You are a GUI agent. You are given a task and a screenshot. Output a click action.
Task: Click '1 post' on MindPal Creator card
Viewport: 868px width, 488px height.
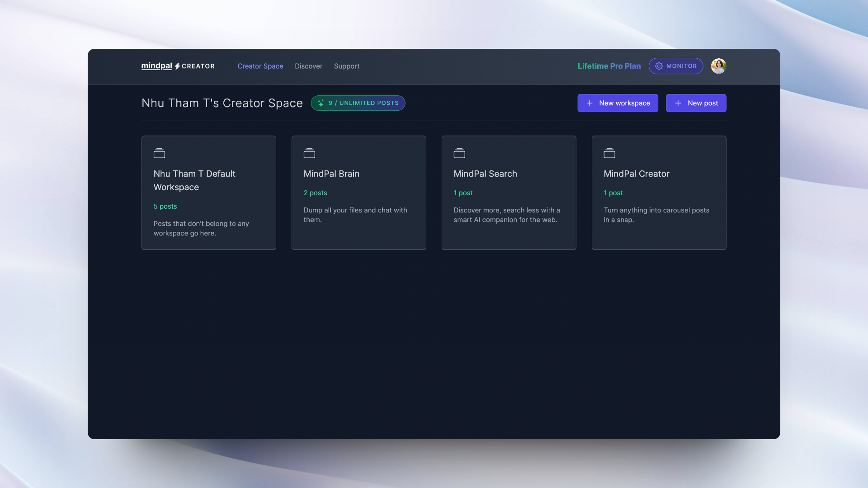[x=613, y=192]
